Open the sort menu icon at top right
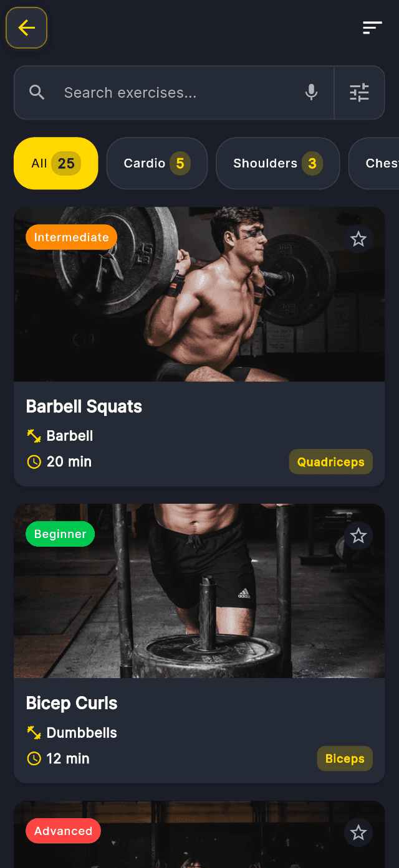Screen dimensions: 399x868 click(372, 28)
